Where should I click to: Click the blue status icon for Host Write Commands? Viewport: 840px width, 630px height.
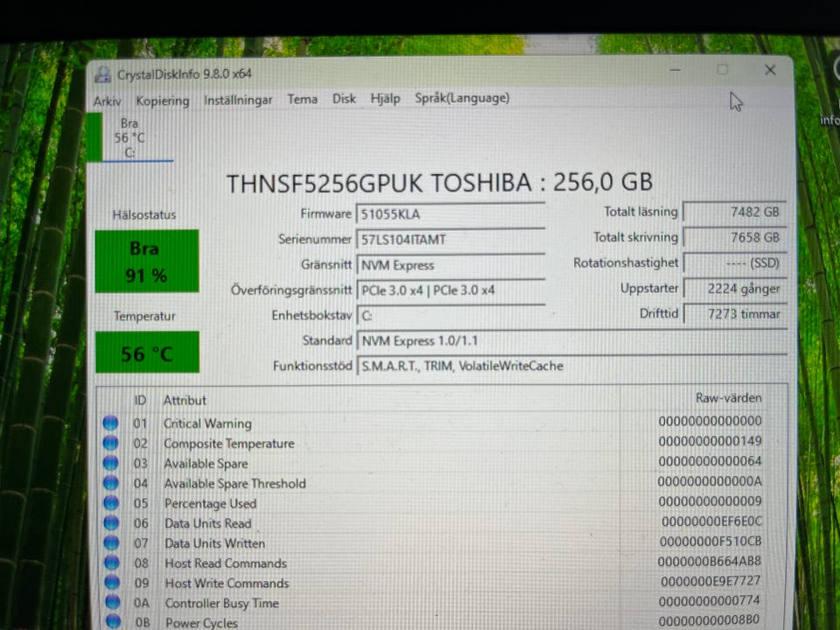pos(112,583)
